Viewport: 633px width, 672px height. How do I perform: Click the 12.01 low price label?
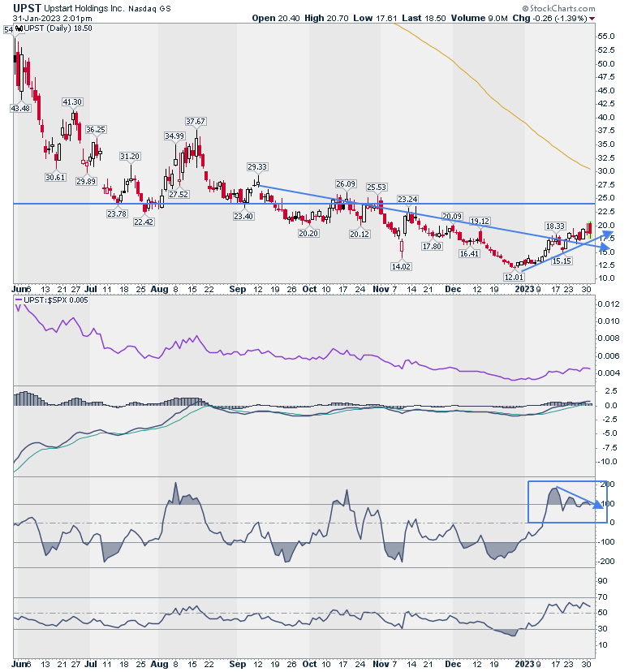click(x=514, y=278)
